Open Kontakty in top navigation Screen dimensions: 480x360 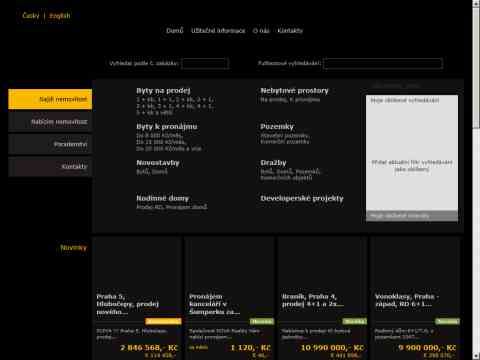click(290, 31)
